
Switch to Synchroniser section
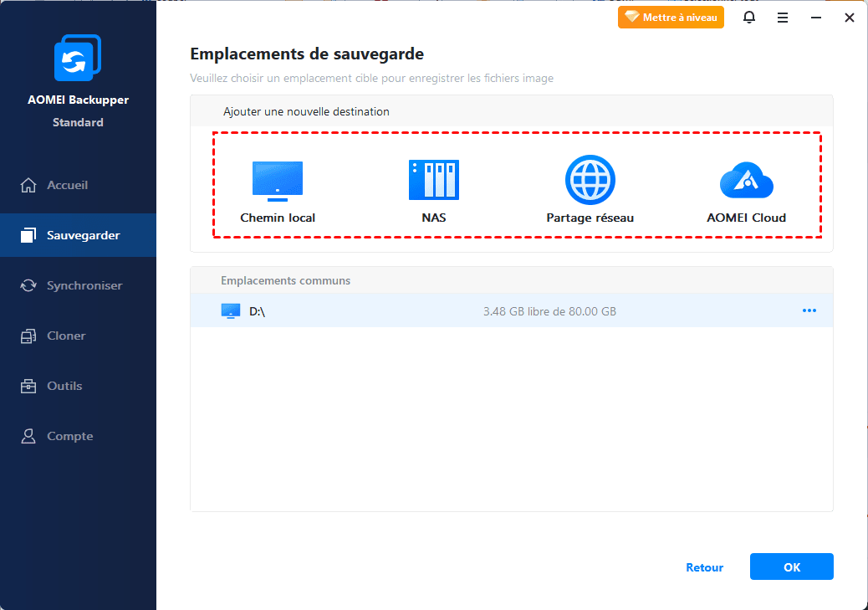tap(78, 285)
